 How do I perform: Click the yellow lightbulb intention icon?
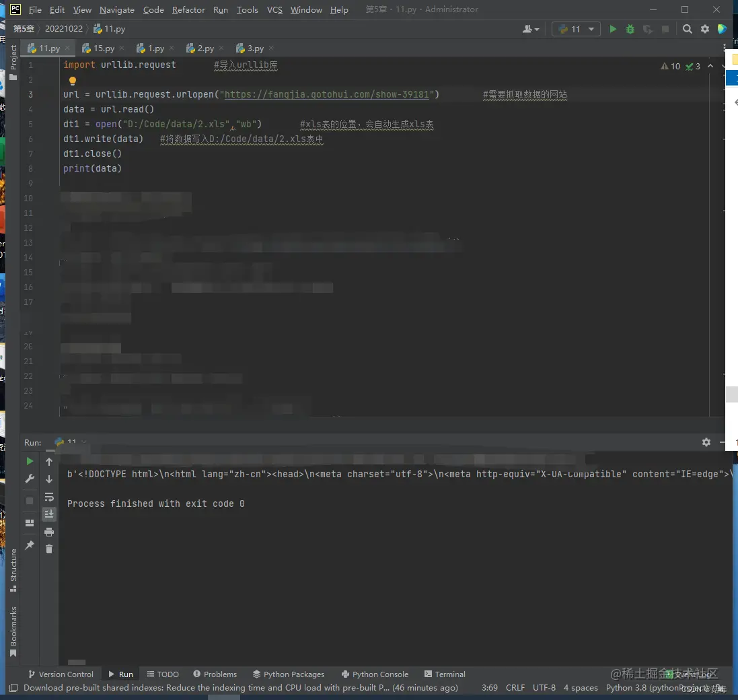point(73,81)
